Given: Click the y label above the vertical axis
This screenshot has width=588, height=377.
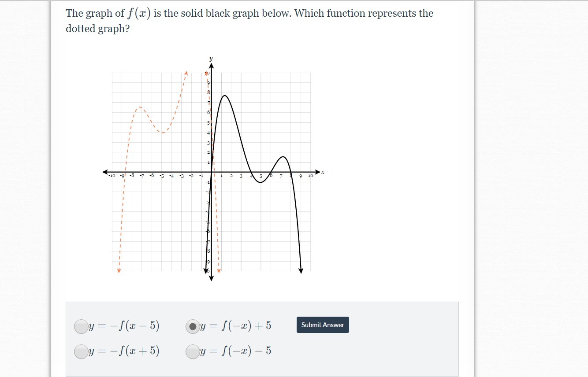Looking at the screenshot, I should point(211,59).
